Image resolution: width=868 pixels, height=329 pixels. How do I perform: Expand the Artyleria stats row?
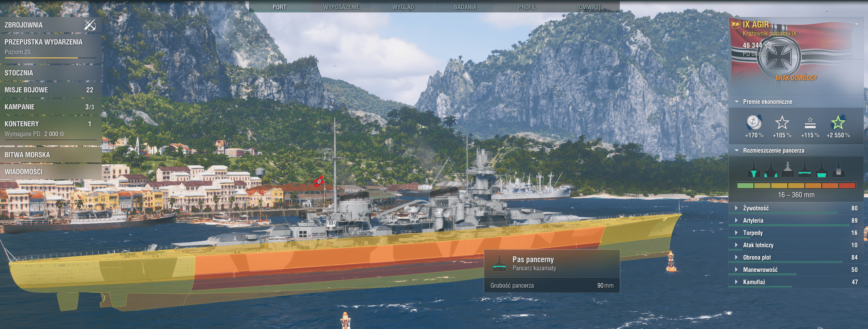point(737,220)
